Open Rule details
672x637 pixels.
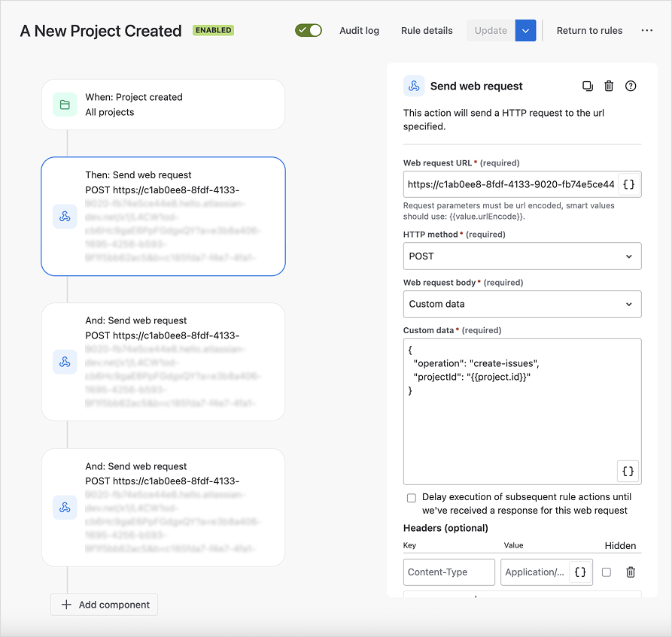427,31
